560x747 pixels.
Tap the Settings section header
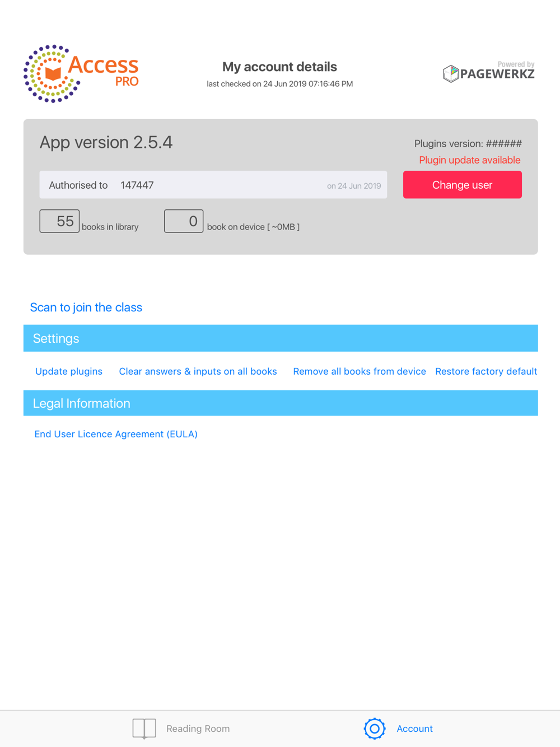point(281,338)
